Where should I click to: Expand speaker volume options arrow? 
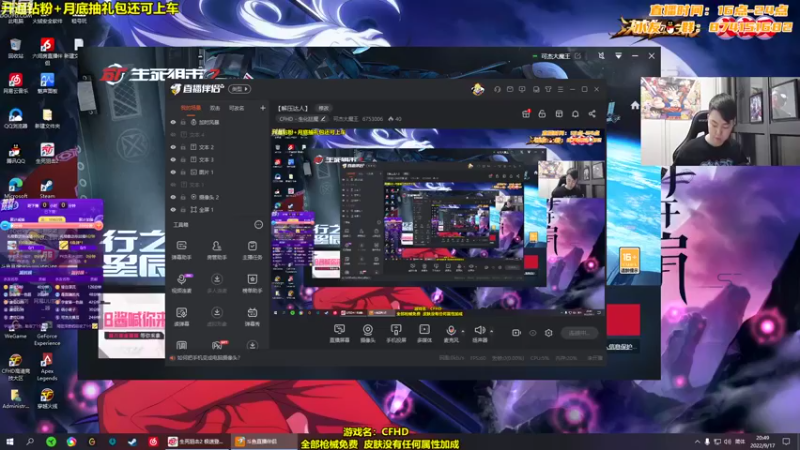[492, 332]
